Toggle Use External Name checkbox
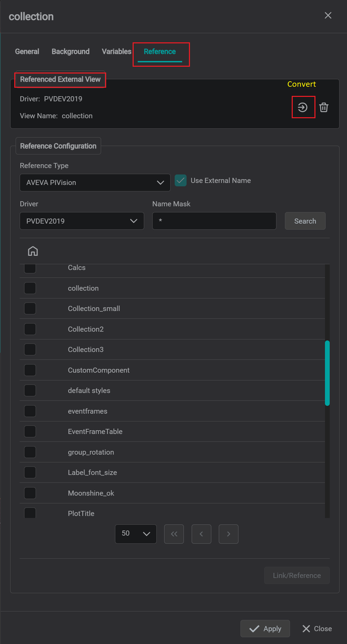347x644 pixels. point(181,181)
